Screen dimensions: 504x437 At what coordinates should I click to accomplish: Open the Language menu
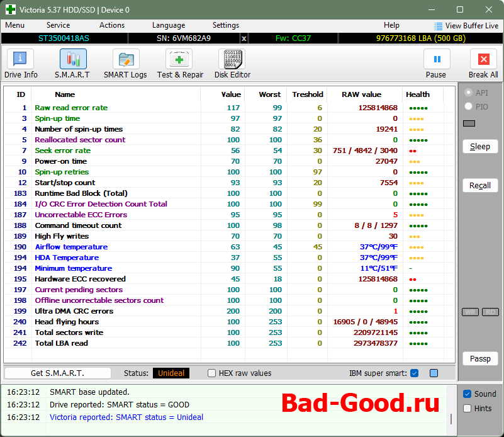(169, 25)
